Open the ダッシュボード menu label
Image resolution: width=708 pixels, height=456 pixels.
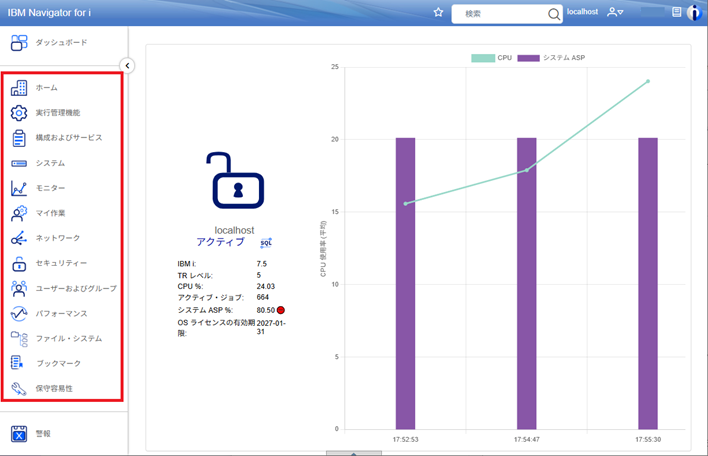(61, 42)
